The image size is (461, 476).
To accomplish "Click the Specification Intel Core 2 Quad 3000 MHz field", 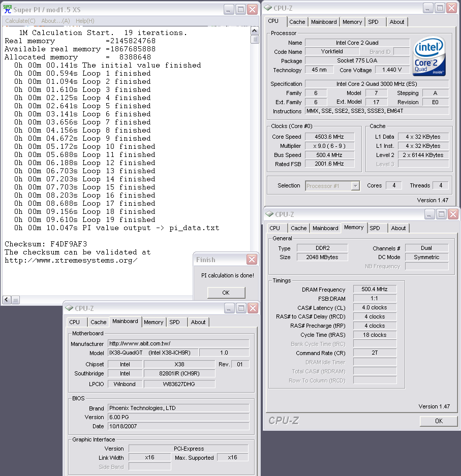I will point(377,83).
